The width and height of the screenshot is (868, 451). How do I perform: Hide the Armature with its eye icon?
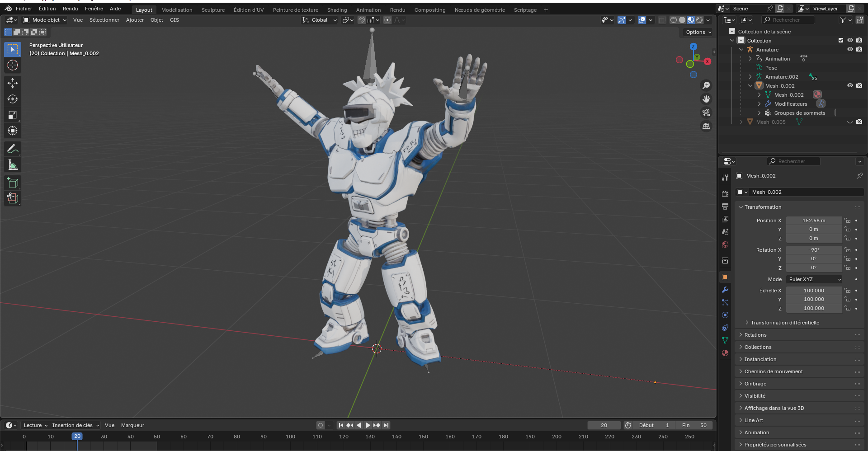click(850, 50)
